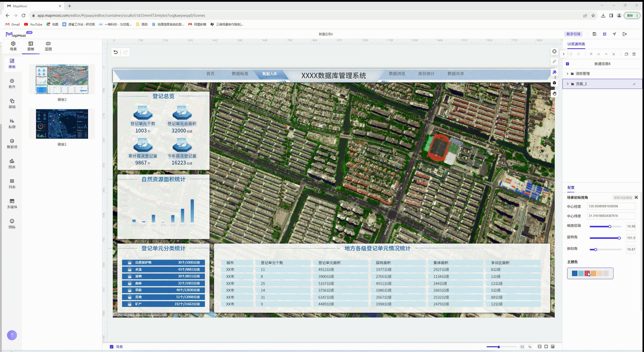
Task: Click the fit-to-screen icon in the status bar
Action: [x=546, y=346]
